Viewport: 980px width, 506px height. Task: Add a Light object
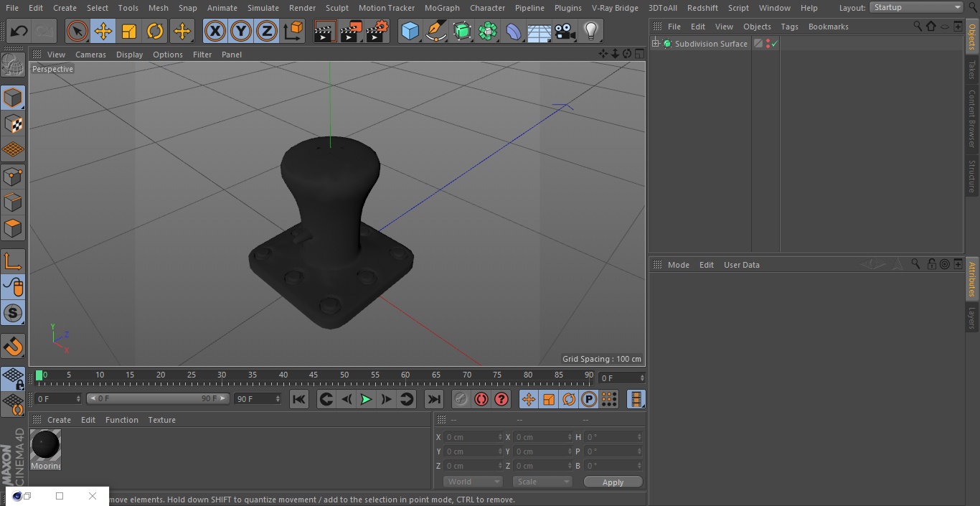(x=591, y=31)
